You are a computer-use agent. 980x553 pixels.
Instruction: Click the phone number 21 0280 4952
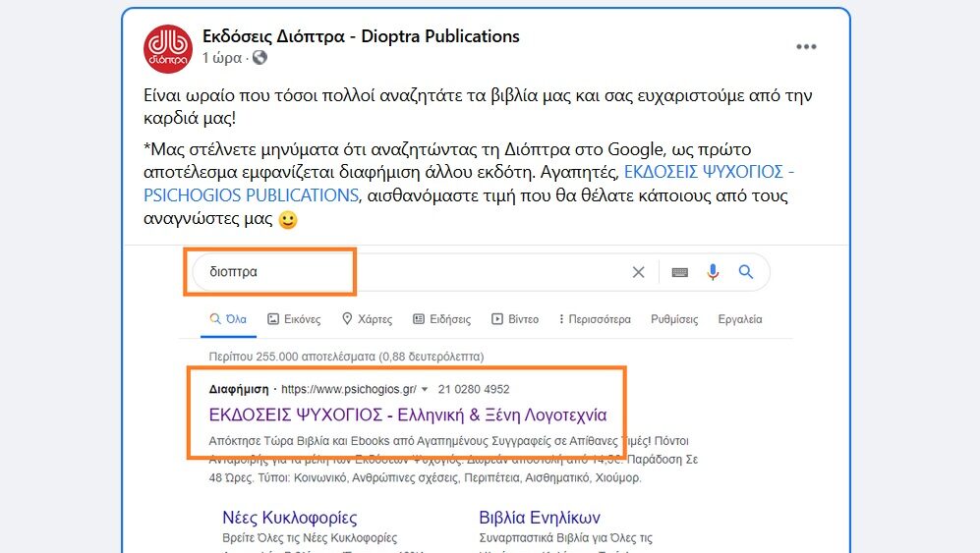coord(474,389)
